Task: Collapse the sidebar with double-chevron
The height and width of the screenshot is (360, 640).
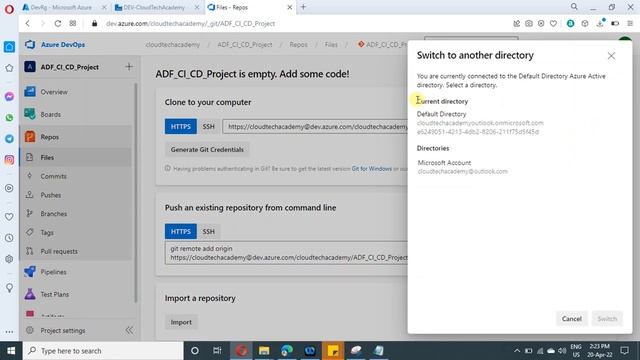Action: click(129, 330)
